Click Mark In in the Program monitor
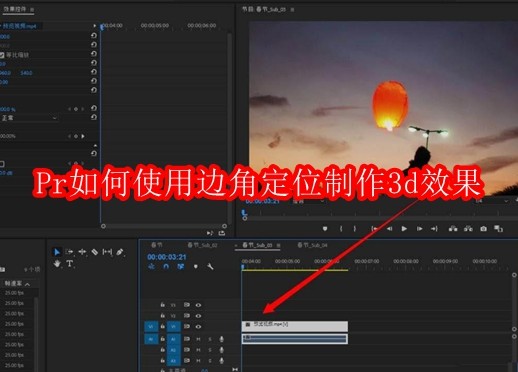Image resolution: width=518 pixels, height=372 pixels. coord(341,229)
